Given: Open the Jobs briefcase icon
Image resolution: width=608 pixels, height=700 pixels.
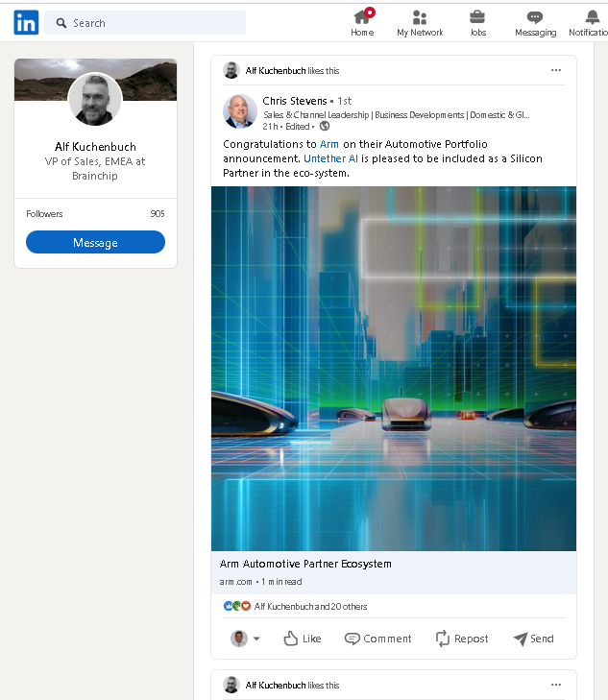Looking at the screenshot, I should [477, 16].
